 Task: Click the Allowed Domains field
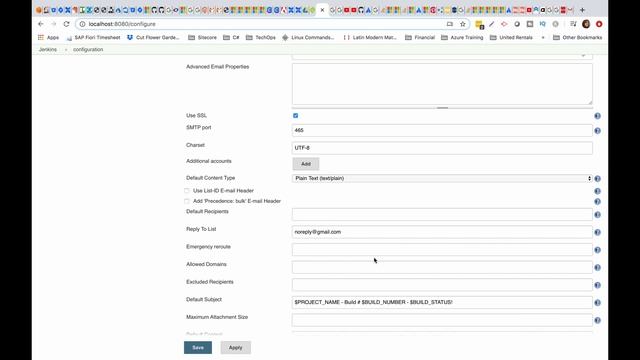(442, 267)
